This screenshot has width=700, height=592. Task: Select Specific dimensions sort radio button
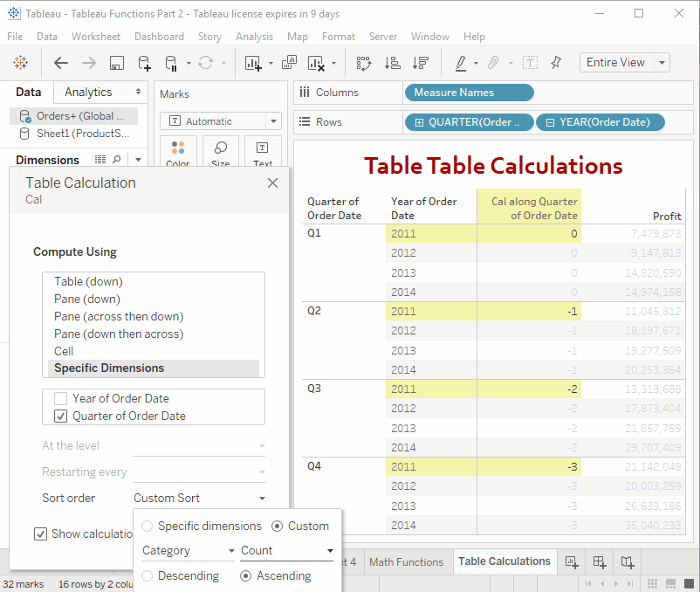click(x=148, y=526)
